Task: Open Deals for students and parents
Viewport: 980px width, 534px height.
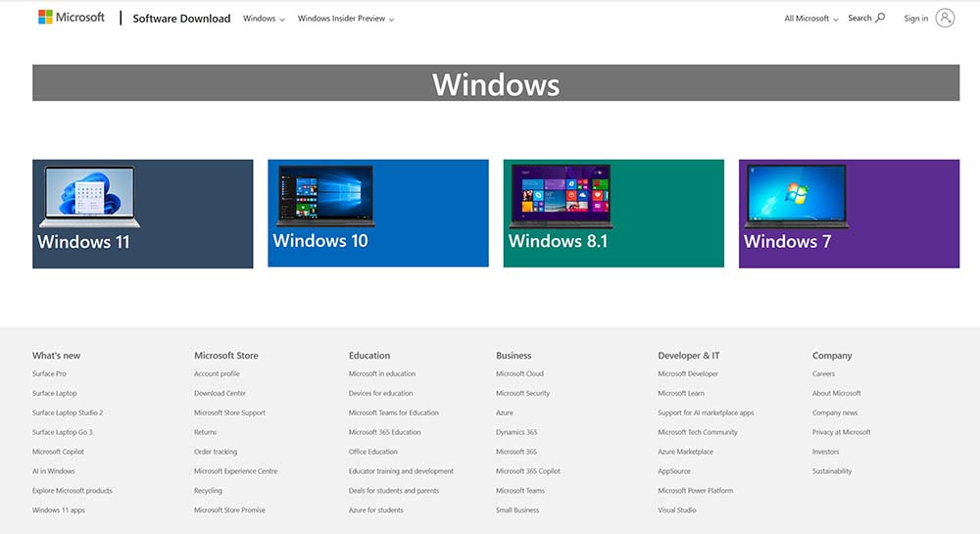Action: click(394, 490)
